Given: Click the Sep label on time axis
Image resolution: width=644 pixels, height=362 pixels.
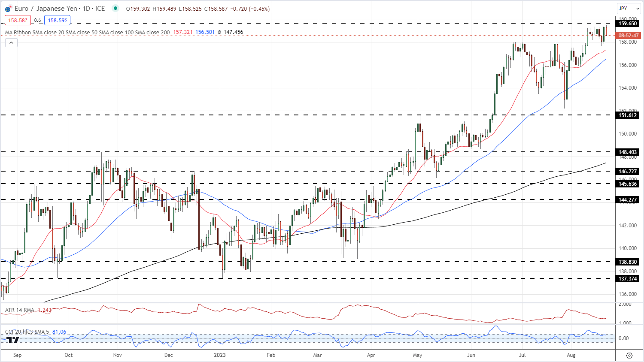Looking at the screenshot, I should click(17, 355).
